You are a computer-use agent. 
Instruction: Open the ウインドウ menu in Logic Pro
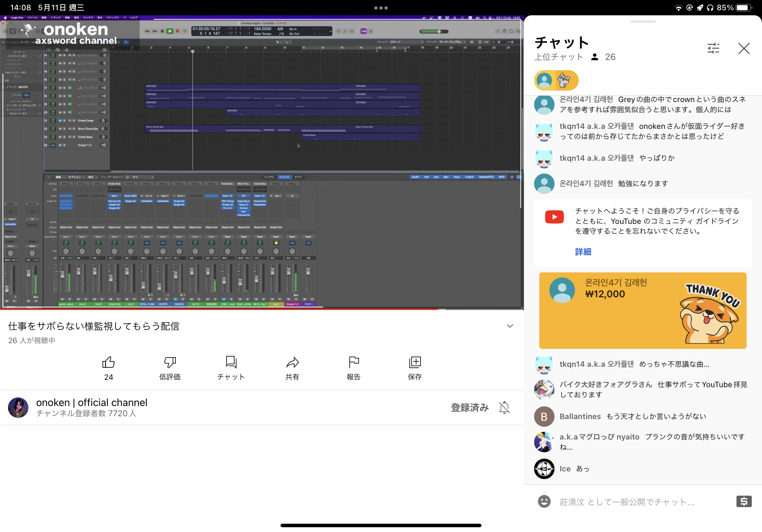pyautogui.click(x=113, y=18)
